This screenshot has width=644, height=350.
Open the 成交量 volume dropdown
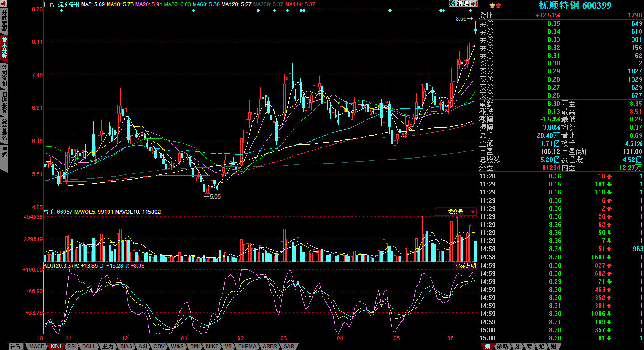pos(456,212)
